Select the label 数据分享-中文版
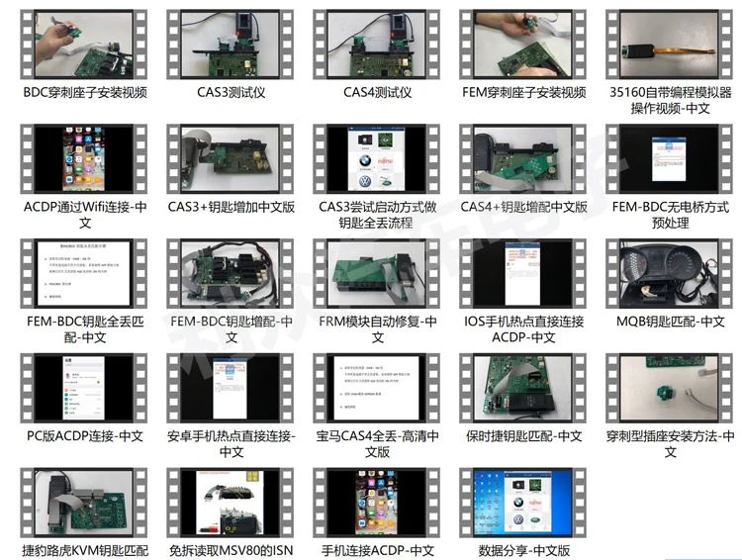This screenshot has width=742, height=560. click(523, 550)
